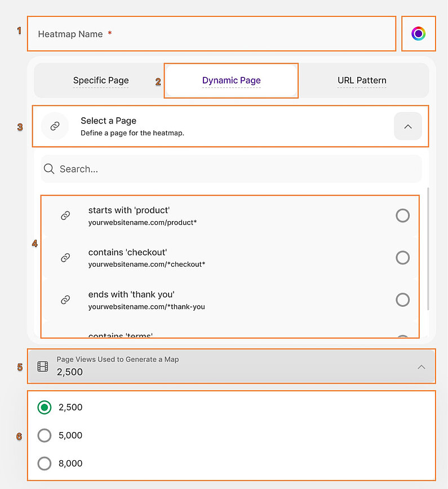Click the magnifying glass icon in the search bar
The height and width of the screenshot is (489, 448).
pyautogui.click(x=48, y=169)
